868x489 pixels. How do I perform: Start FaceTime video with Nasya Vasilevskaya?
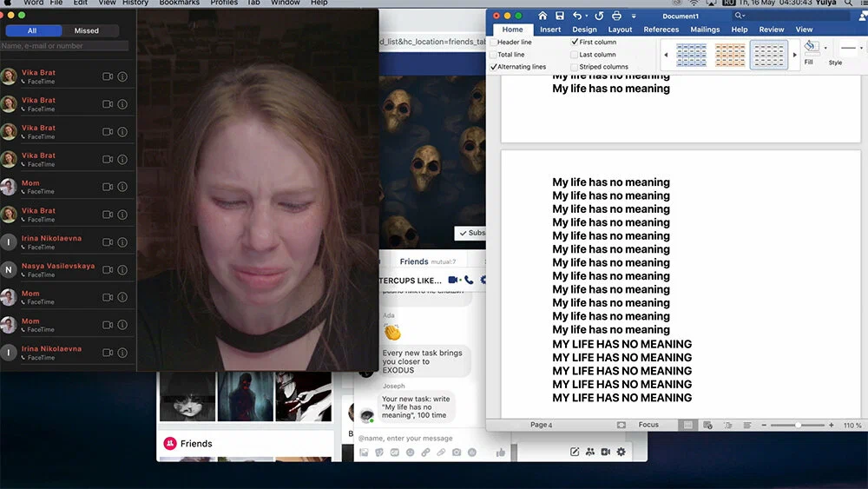point(108,270)
